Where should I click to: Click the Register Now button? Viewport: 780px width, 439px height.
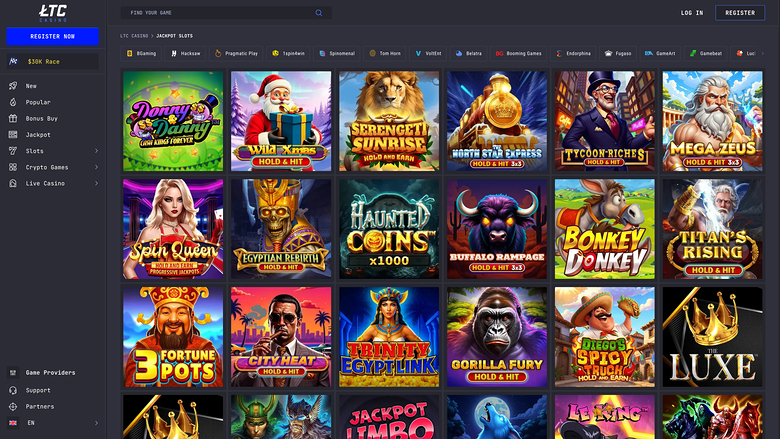click(52, 36)
